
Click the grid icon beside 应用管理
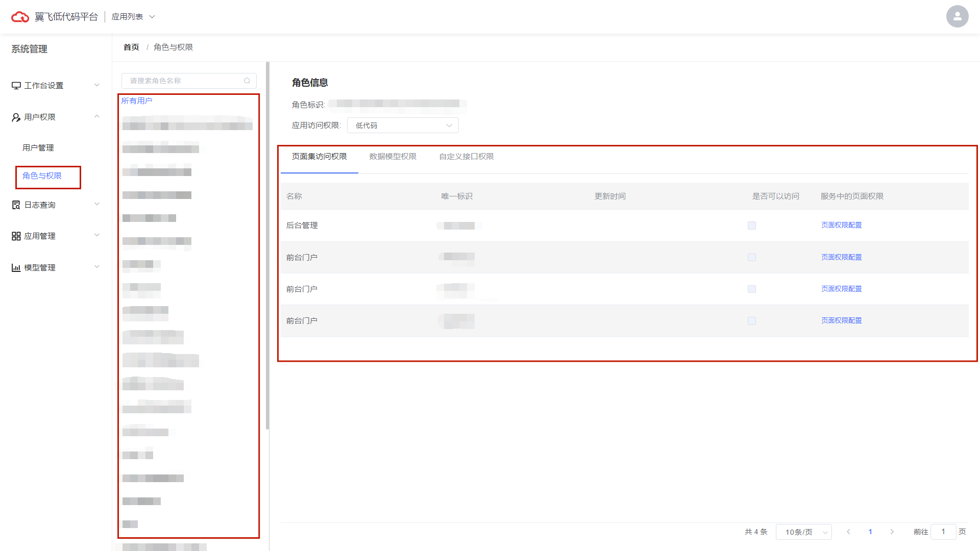click(x=16, y=236)
